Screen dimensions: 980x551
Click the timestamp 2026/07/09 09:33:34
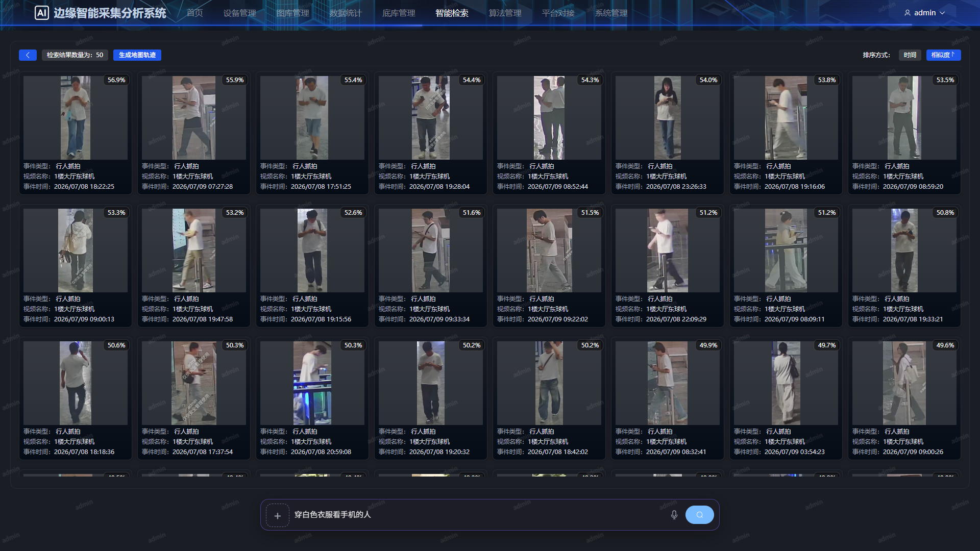439,319
